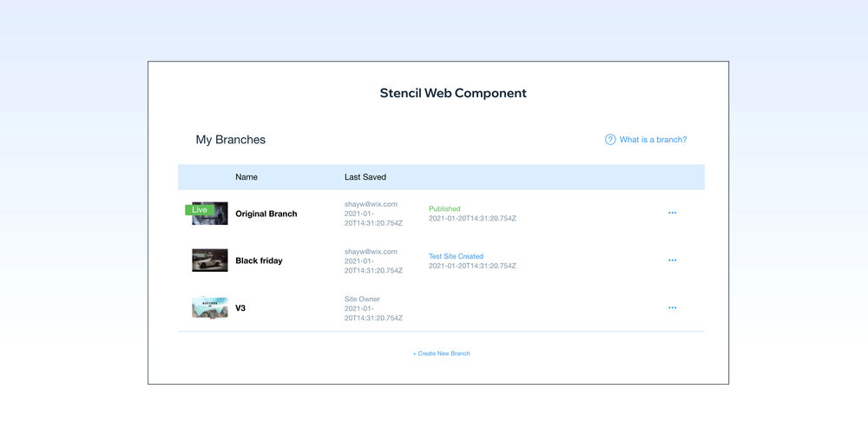Click the "What is a branch?" link
The height and width of the screenshot is (448, 868).
click(654, 140)
